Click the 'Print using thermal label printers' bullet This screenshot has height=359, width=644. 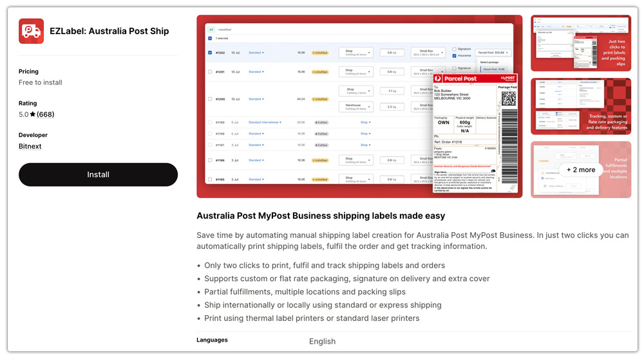click(x=312, y=318)
